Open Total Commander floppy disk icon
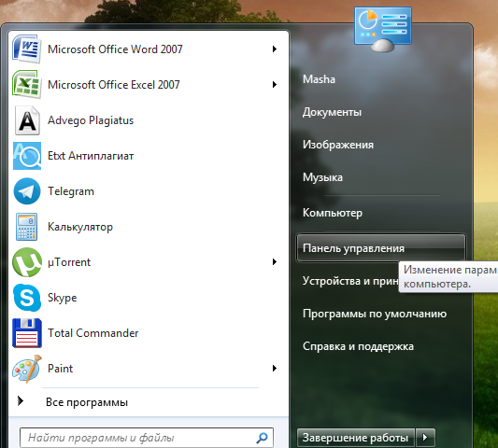This screenshot has width=498, height=448. coord(27,333)
